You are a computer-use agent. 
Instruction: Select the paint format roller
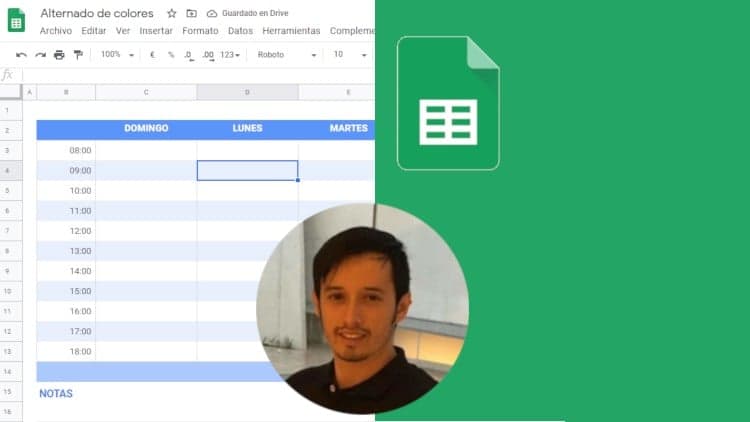(x=78, y=55)
